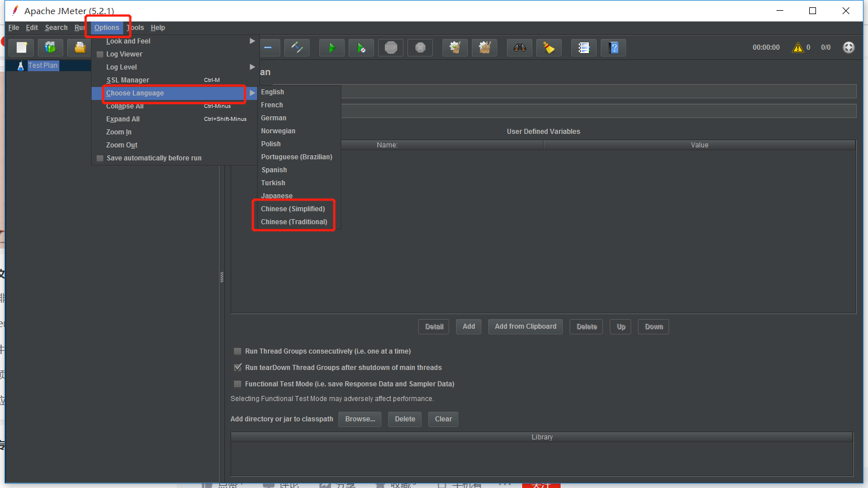
Task: Select Portuguese (Brazilian) language
Action: click(x=299, y=157)
